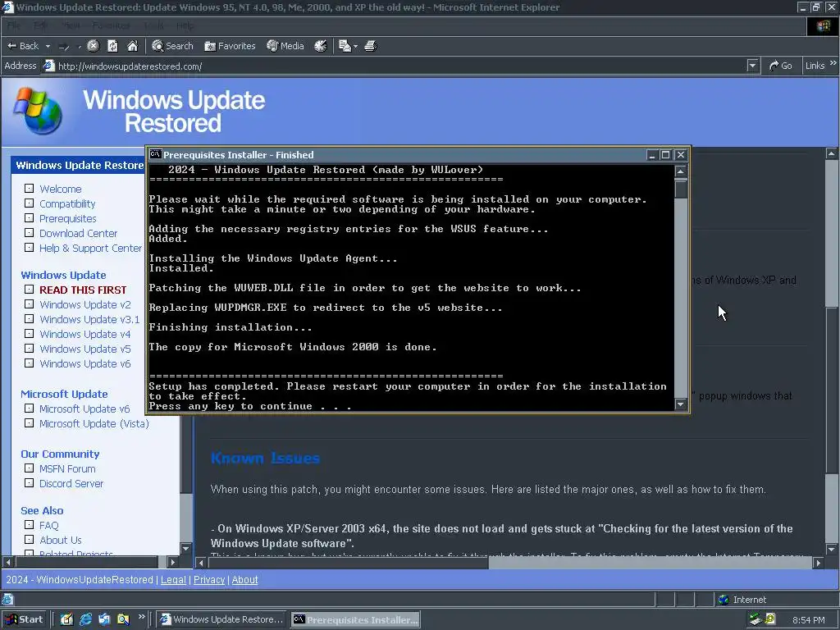Open the Favorites pane
The height and width of the screenshot is (630, 840).
(230, 46)
